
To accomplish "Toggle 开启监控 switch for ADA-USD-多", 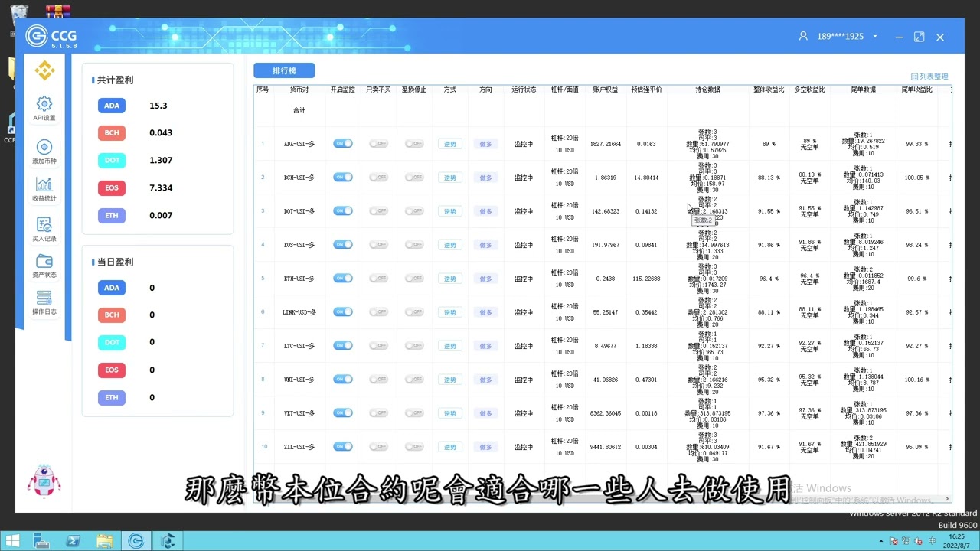I will coord(343,143).
